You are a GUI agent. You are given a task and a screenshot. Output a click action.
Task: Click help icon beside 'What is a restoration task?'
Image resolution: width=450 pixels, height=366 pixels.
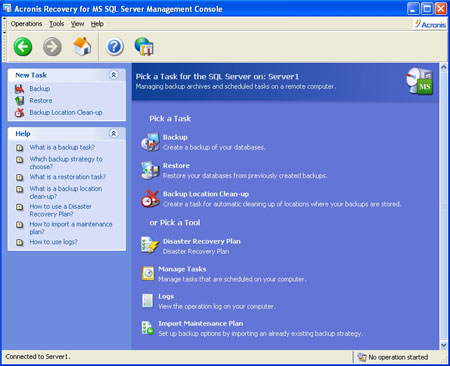click(20, 177)
